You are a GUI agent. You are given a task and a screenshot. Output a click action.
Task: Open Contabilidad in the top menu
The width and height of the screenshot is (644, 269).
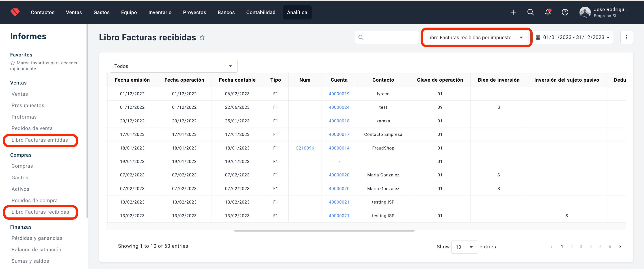[x=261, y=12]
